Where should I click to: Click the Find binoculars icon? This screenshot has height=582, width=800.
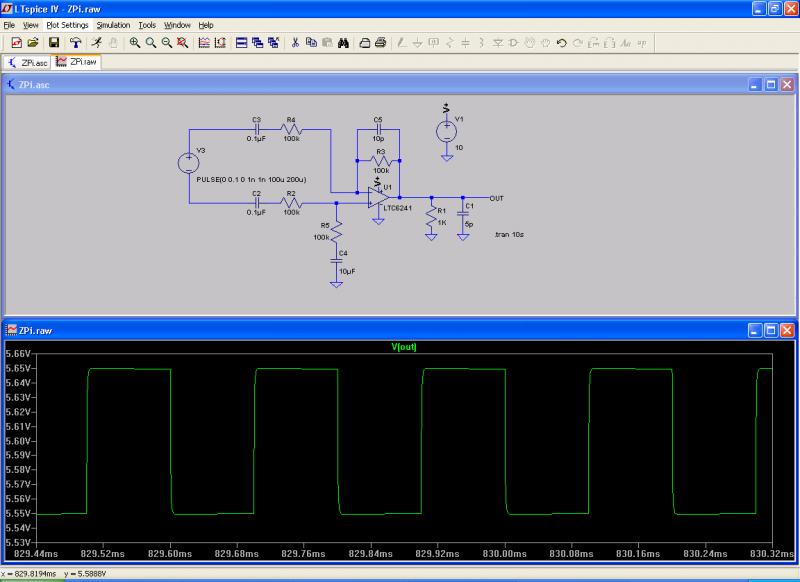point(343,43)
